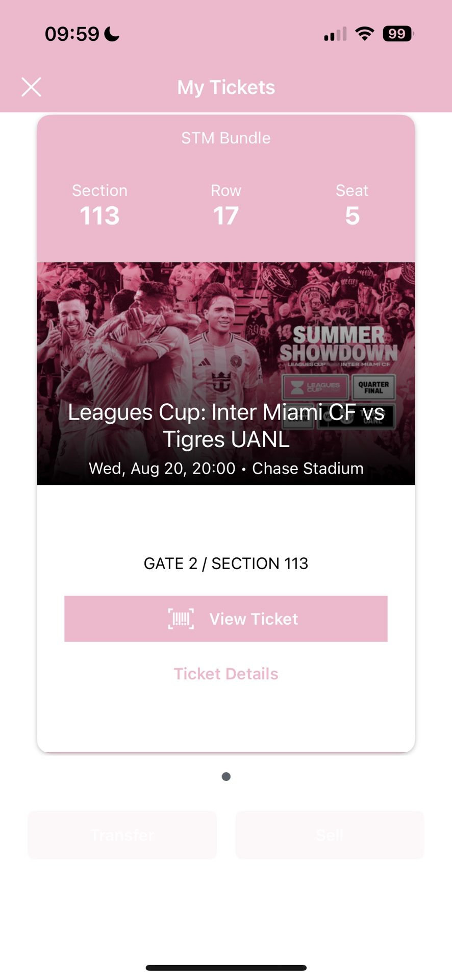Viewport: 452px width, 980px height.
Task: Select the page indicator dot
Action: pos(226,776)
